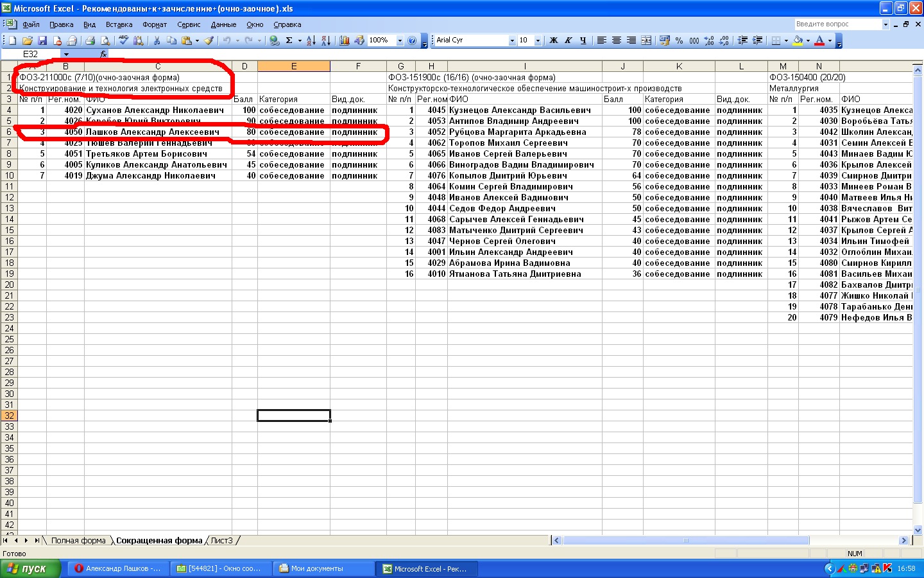
Task: Click the Format Painter brush icon
Action: click(209, 40)
